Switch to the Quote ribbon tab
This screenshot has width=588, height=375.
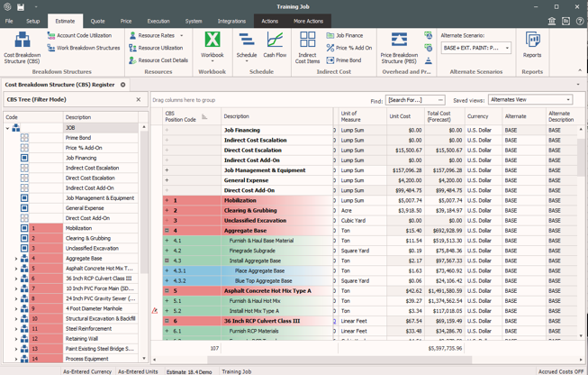[x=97, y=21]
